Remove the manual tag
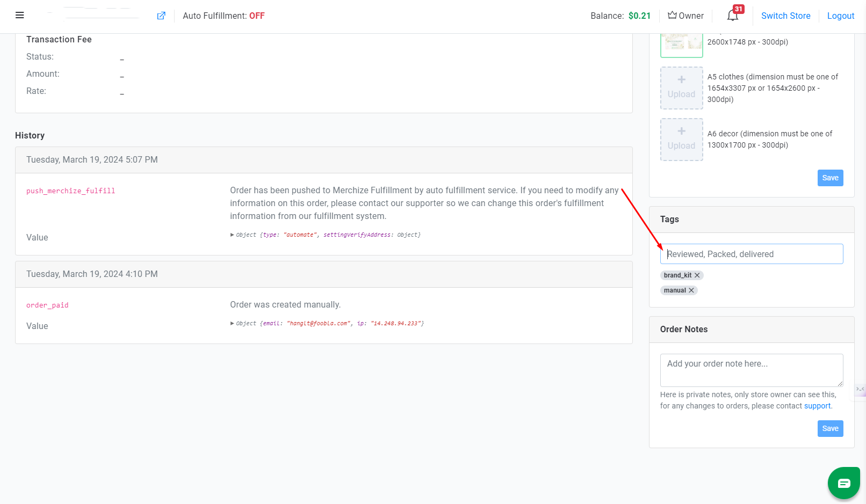Image resolution: width=866 pixels, height=504 pixels. pos(692,290)
